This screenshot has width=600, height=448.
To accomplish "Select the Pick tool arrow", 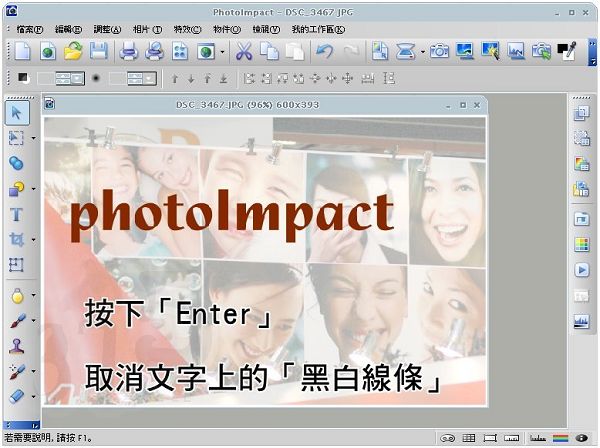I will 17,113.
